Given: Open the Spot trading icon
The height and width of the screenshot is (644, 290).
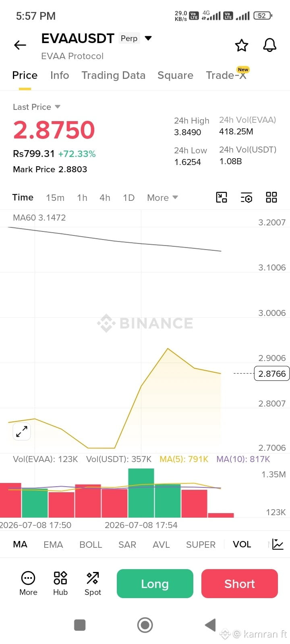Looking at the screenshot, I should tap(93, 583).
